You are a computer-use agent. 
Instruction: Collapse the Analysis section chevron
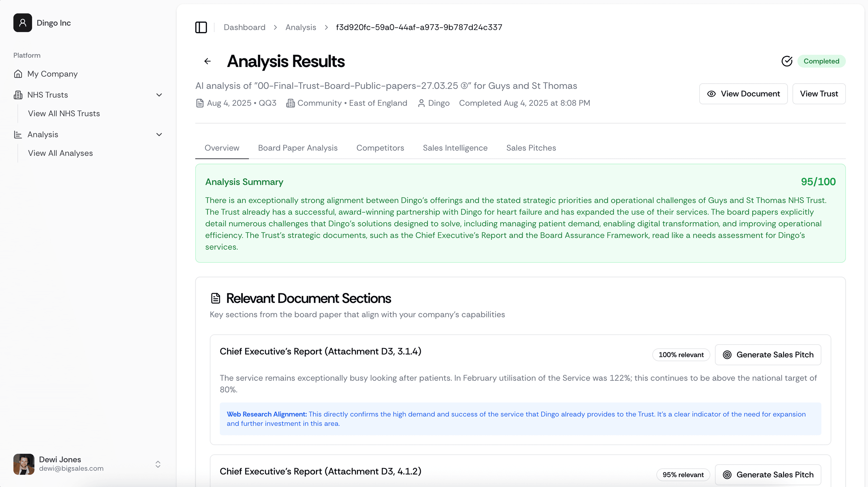point(159,134)
